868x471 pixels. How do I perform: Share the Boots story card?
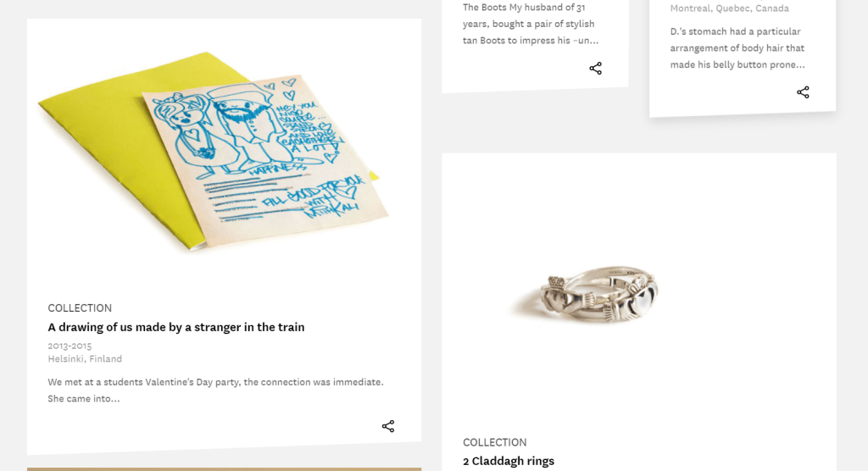coord(596,68)
